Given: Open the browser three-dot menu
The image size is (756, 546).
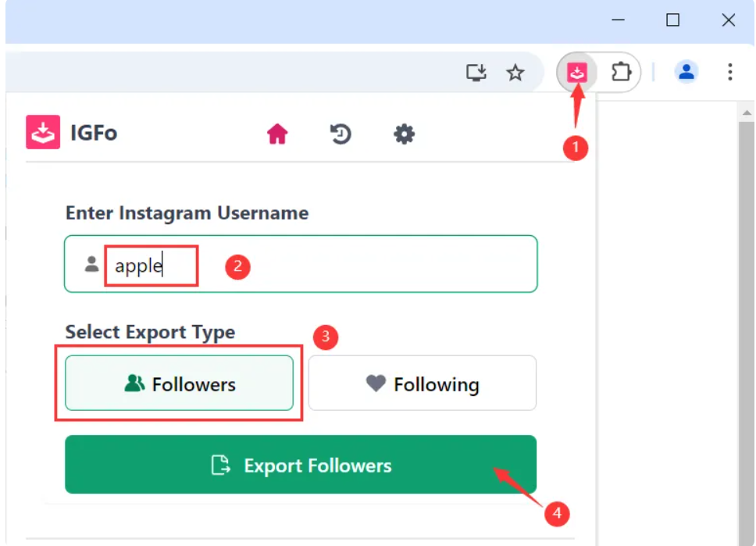Looking at the screenshot, I should (x=730, y=72).
